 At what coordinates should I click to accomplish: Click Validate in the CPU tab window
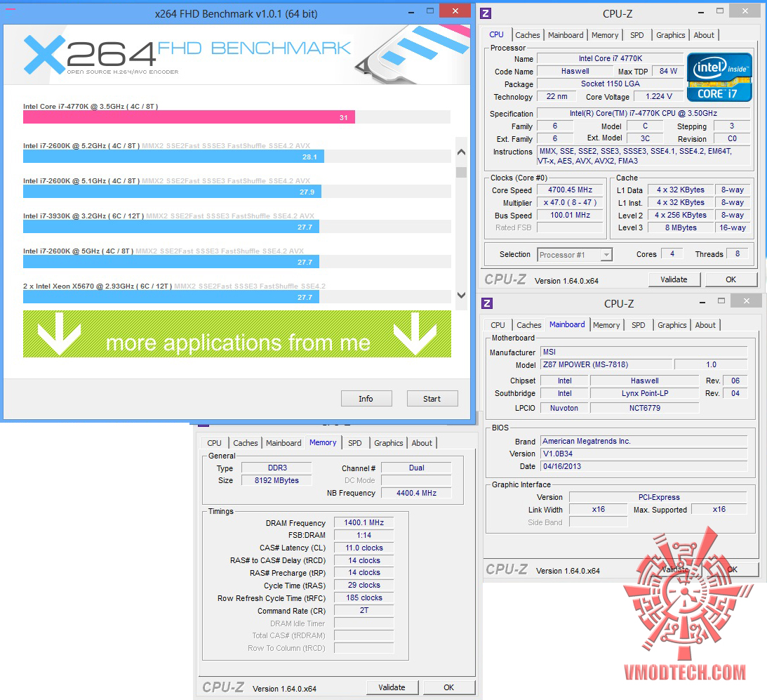pos(674,279)
